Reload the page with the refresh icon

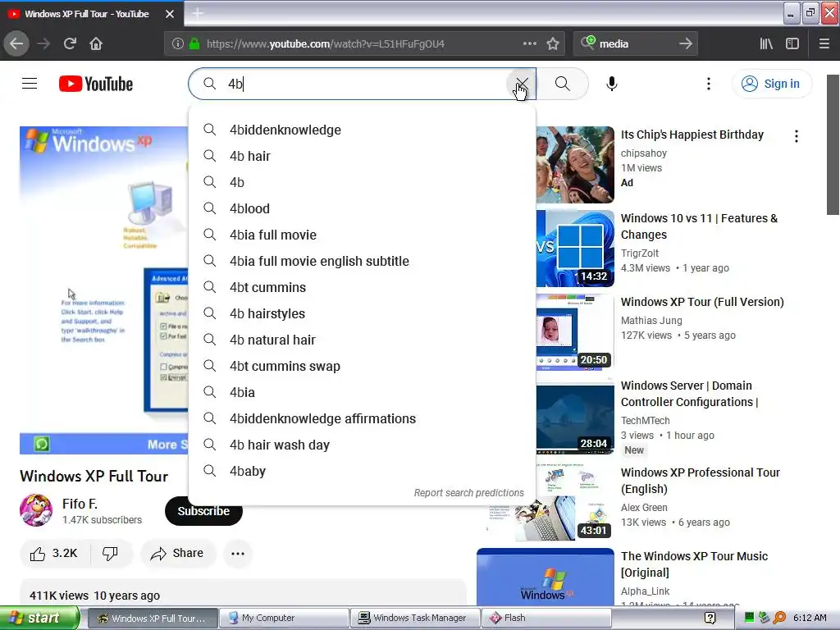coord(70,44)
